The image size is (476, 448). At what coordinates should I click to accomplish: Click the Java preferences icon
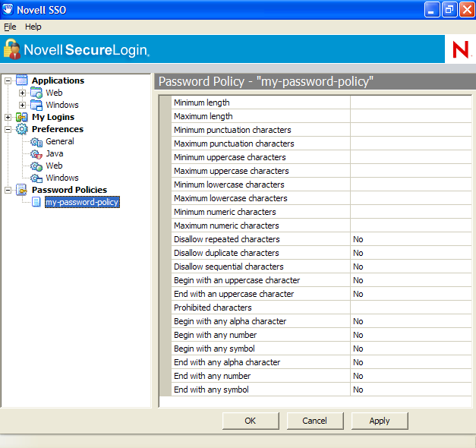pos(36,153)
